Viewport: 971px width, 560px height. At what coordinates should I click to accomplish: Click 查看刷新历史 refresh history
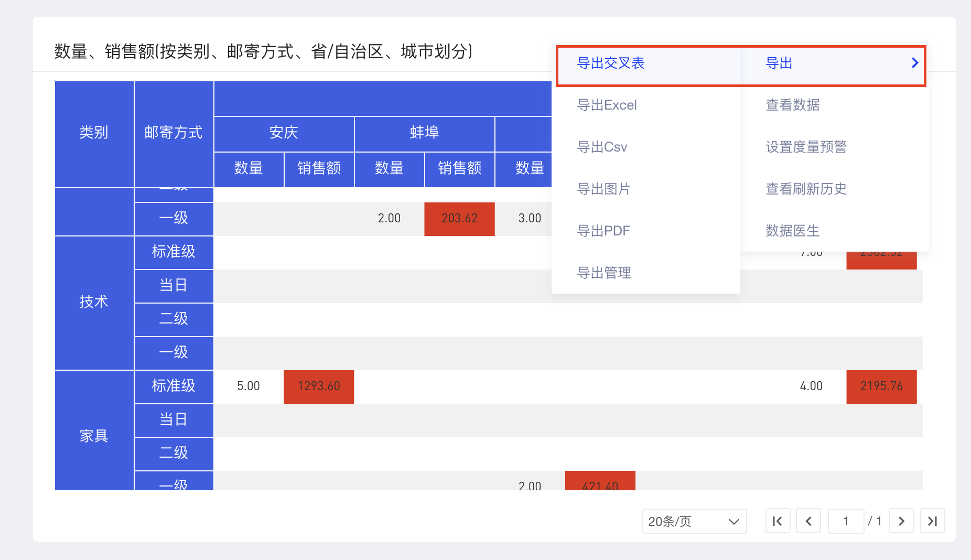[805, 189]
